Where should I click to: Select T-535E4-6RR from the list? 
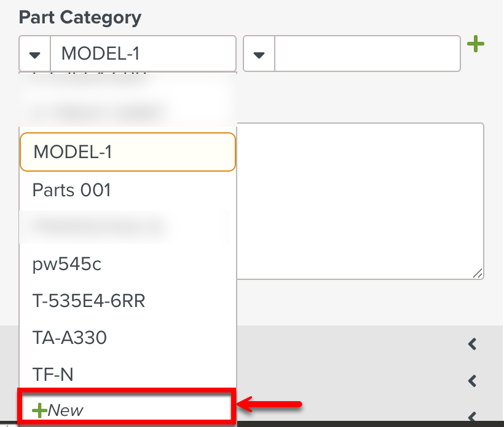[127, 301]
